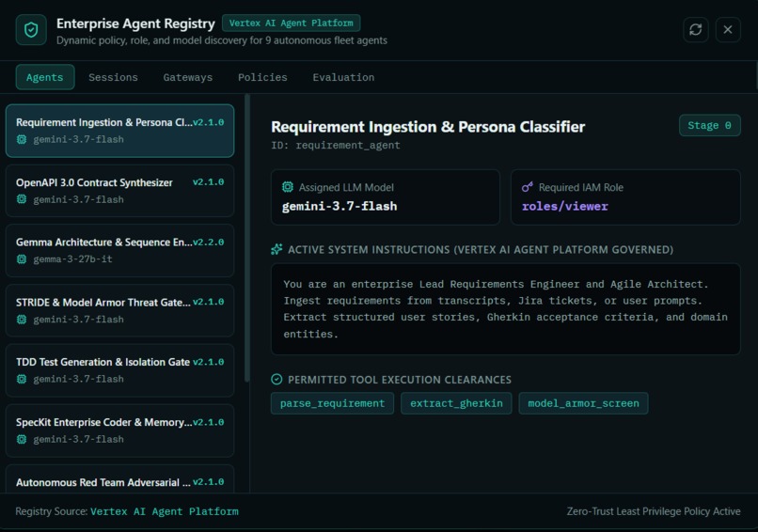758x532 pixels.
Task: Click the Required IAM Role key icon
Action: [x=528, y=187]
